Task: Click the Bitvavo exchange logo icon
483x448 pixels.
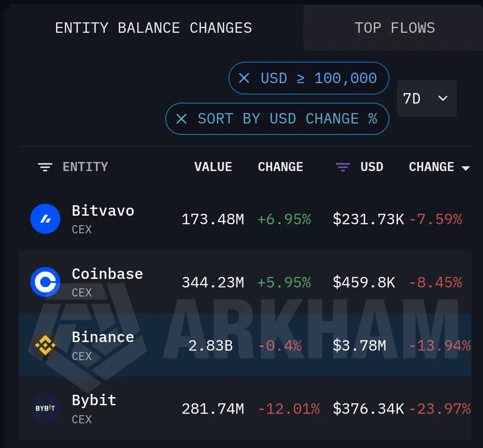Action: (45, 219)
